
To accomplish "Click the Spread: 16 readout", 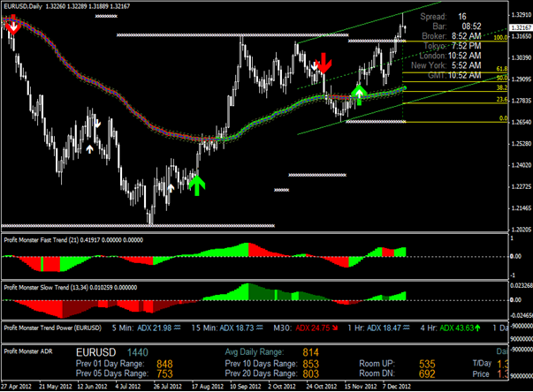I will pyautogui.click(x=444, y=17).
